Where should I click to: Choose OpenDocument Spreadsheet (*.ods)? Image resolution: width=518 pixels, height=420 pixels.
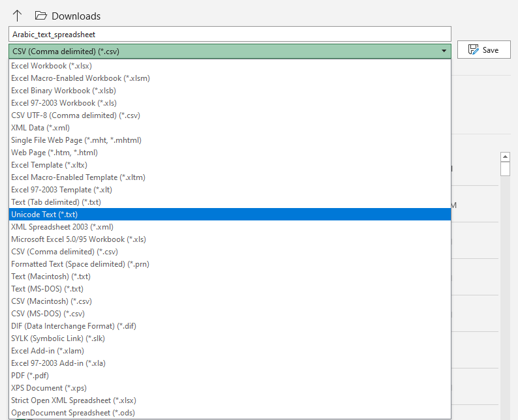coord(230,412)
